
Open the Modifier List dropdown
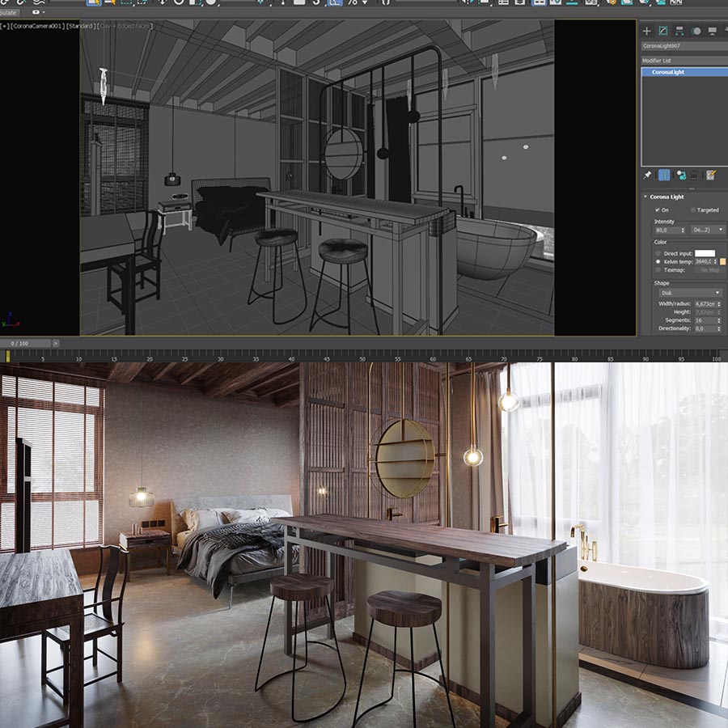[684, 61]
